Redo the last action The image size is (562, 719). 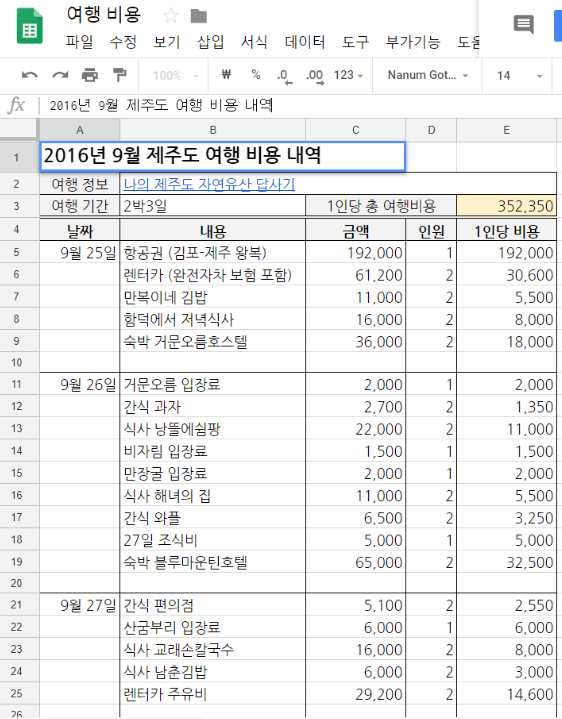tap(60, 75)
